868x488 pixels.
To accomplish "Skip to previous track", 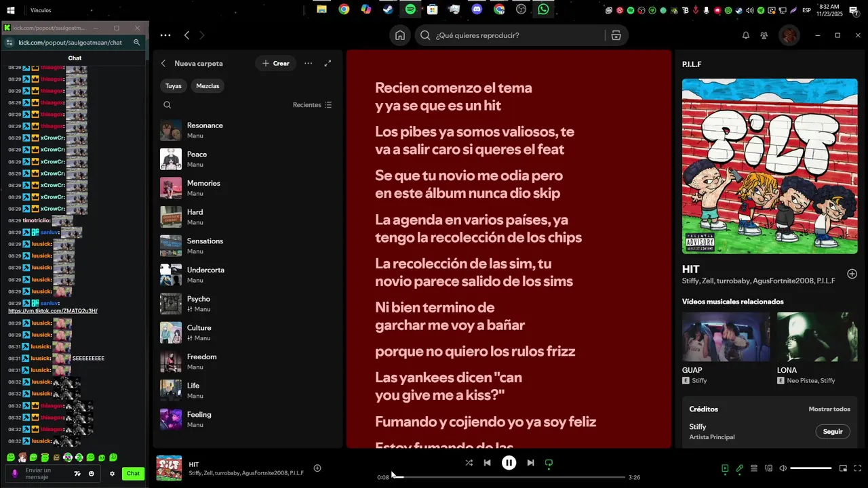I will (x=487, y=463).
